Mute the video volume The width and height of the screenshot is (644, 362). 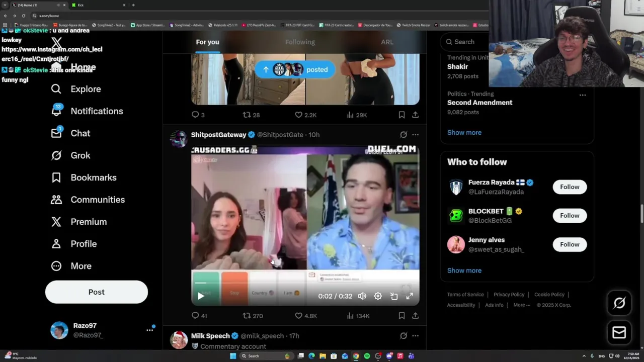pos(362,296)
